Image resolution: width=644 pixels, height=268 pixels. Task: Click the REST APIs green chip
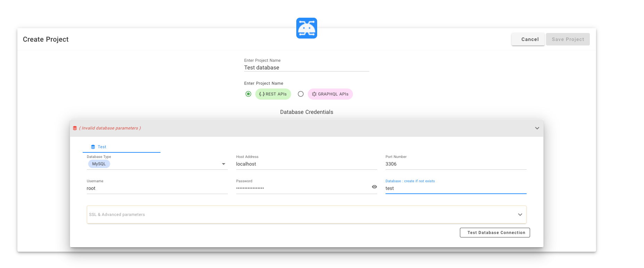273,94
